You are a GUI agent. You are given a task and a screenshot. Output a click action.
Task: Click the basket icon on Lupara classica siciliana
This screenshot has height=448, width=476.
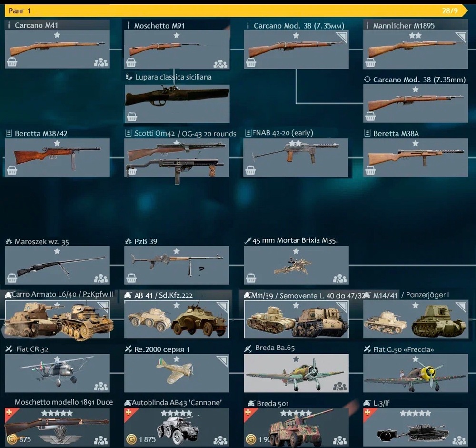(131, 117)
